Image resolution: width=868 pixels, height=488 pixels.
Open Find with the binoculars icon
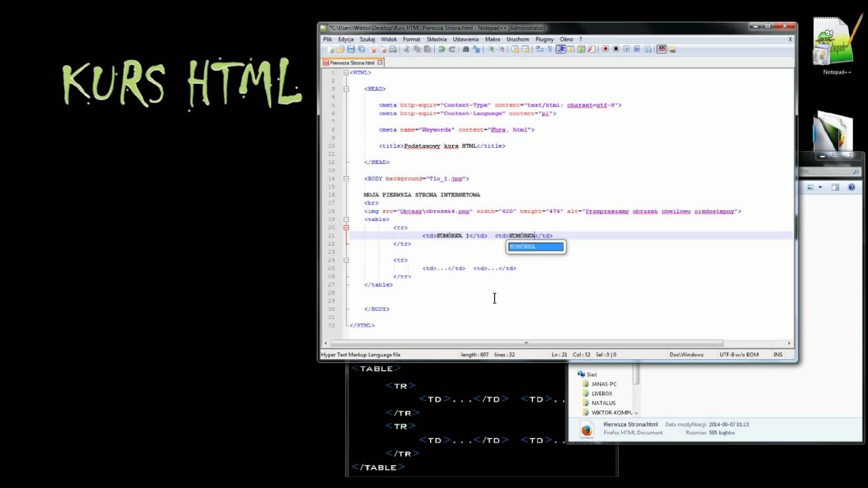pyautogui.click(x=466, y=49)
